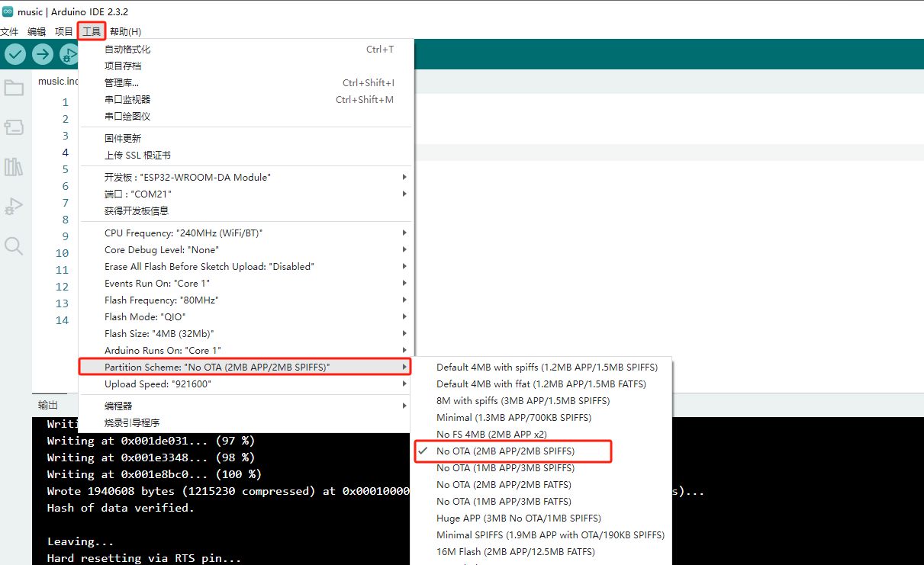Click the output line ending in (100 %)

(x=154, y=474)
